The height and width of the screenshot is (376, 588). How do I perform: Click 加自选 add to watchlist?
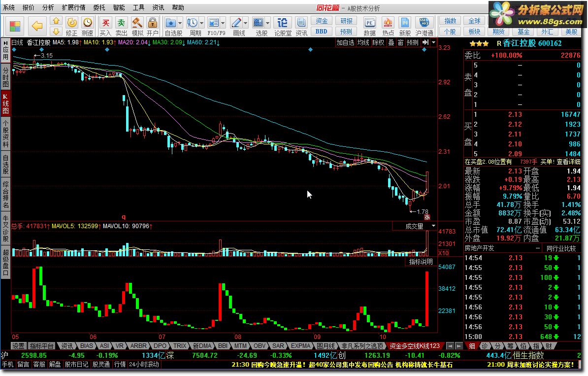pyautogui.click(x=345, y=42)
